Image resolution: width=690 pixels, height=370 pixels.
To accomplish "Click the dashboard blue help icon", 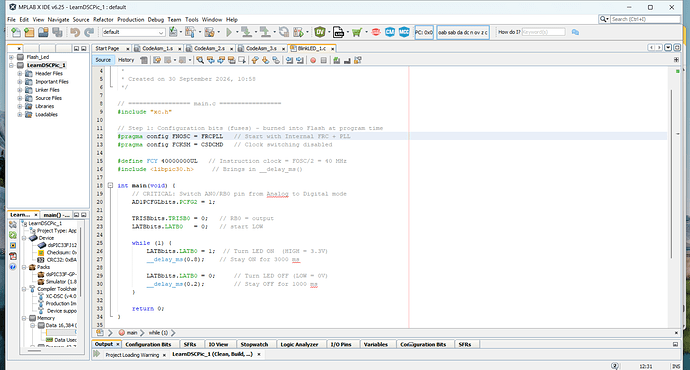I will pos(13,267).
